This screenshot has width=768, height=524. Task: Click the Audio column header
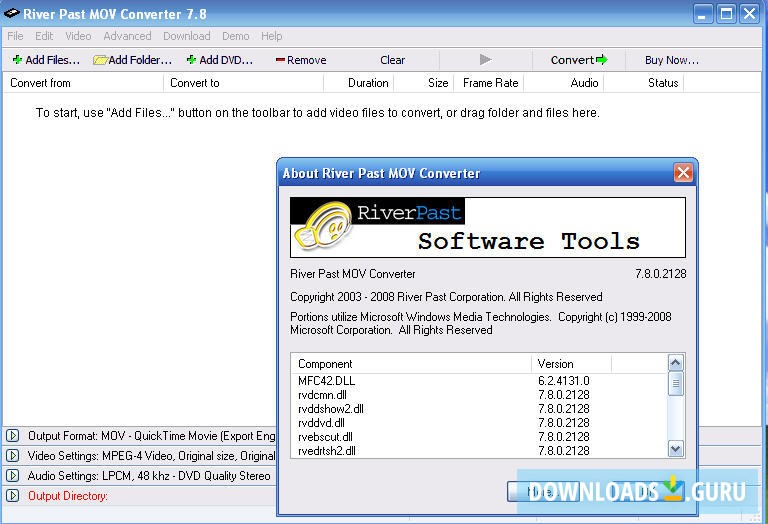[x=564, y=83]
